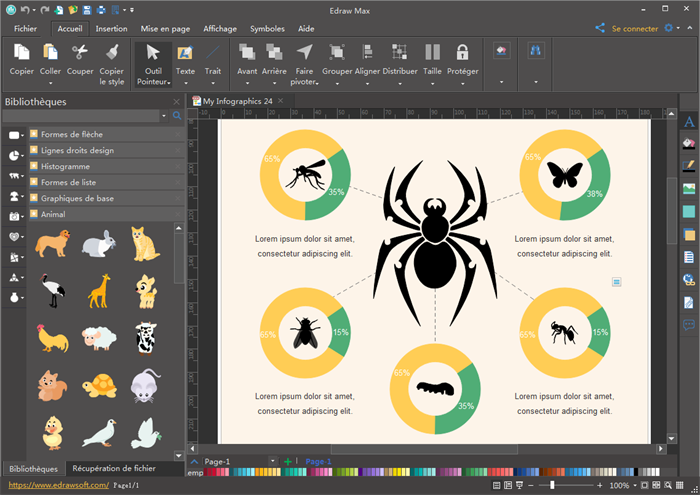
Task: Open the Histogramme library
Action: click(x=107, y=166)
